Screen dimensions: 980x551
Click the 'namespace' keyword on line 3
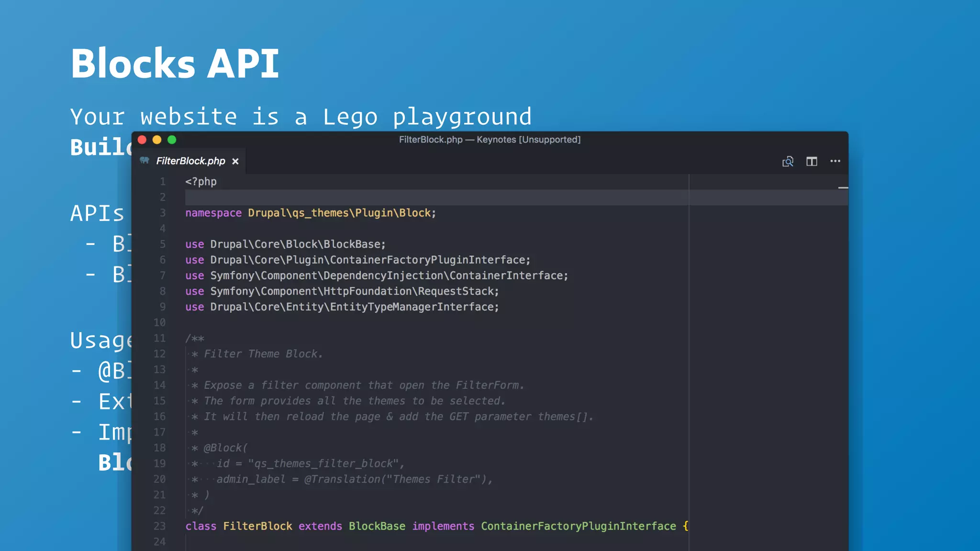point(213,213)
